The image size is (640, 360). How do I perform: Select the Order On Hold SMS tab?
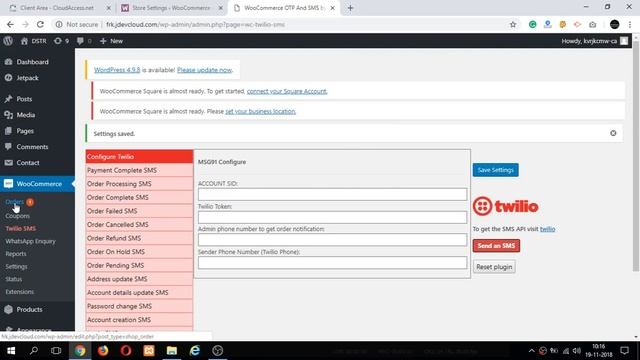click(x=139, y=252)
